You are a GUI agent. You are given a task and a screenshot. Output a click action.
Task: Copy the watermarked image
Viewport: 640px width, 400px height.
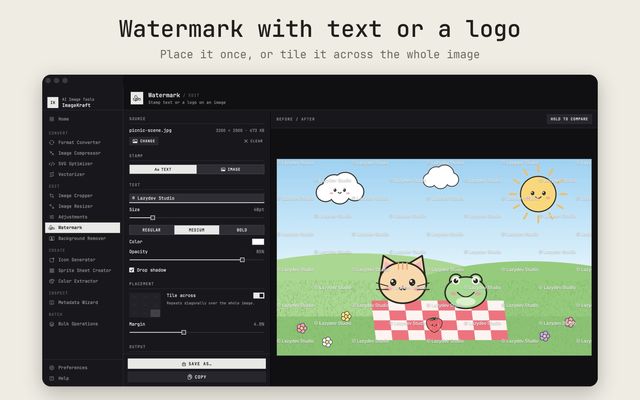[x=197, y=377]
